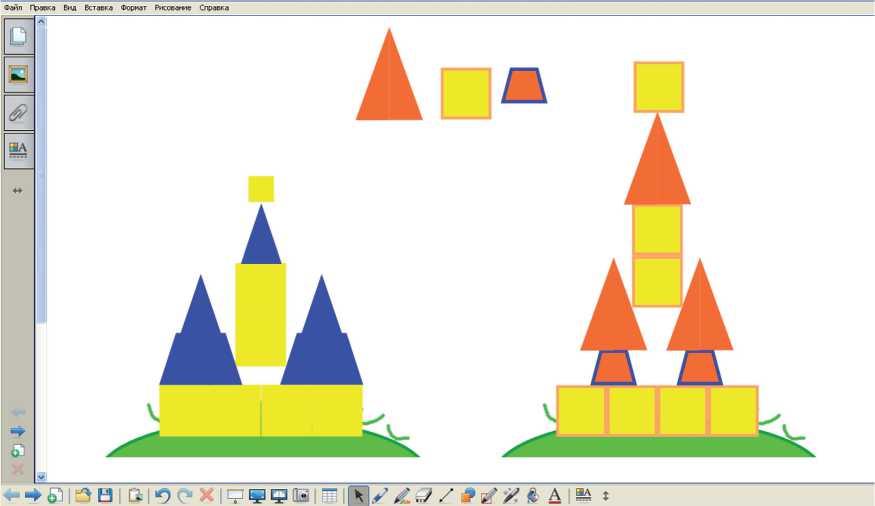Enable dual page display
Image resolution: width=875 pixels, height=506 pixels.
click(x=278, y=495)
